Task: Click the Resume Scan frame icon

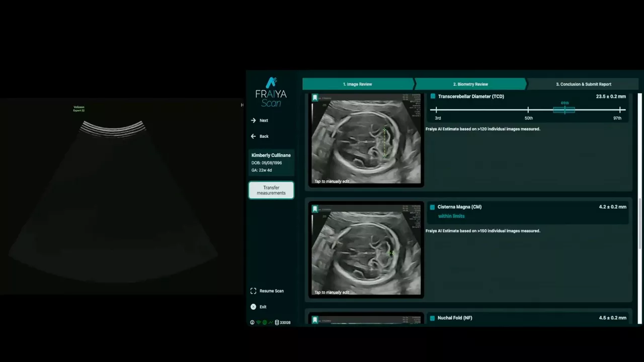Action: 253,291
